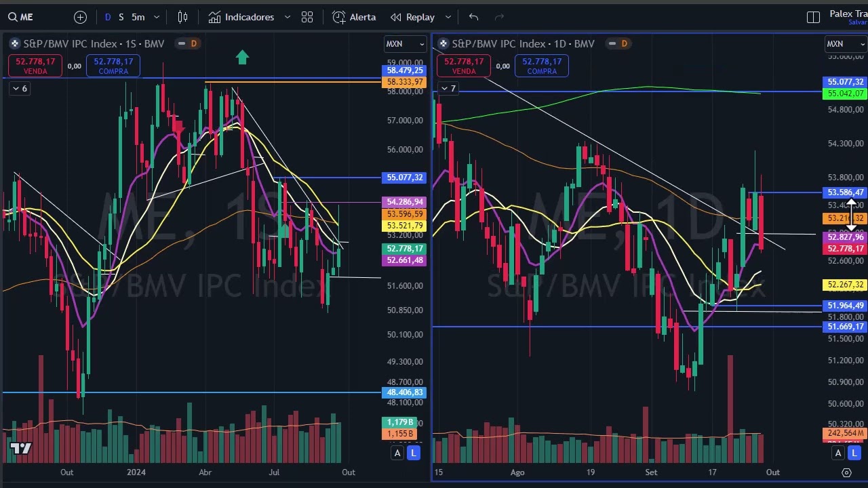This screenshot has width=868, height=488.
Task: Open the candlestick chart type menu
Action: click(182, 17)
